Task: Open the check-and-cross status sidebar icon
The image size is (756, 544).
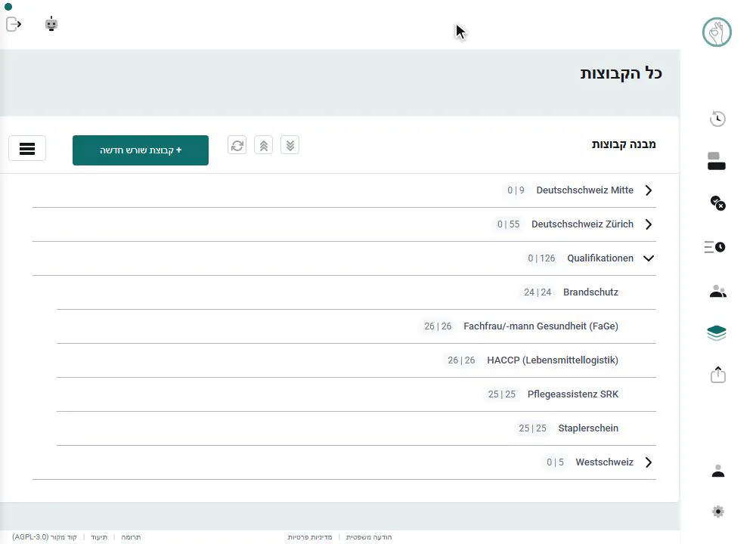Action: point(717,202)
